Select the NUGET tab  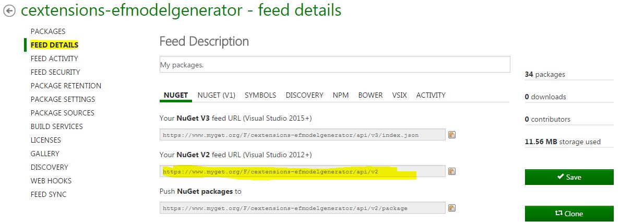tap(176, 95)
